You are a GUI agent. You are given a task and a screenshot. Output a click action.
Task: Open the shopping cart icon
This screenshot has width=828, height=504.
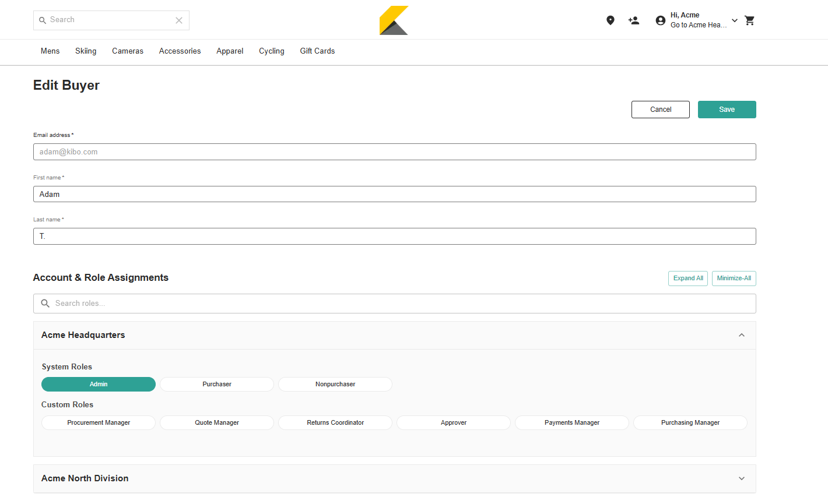[750, 20]
